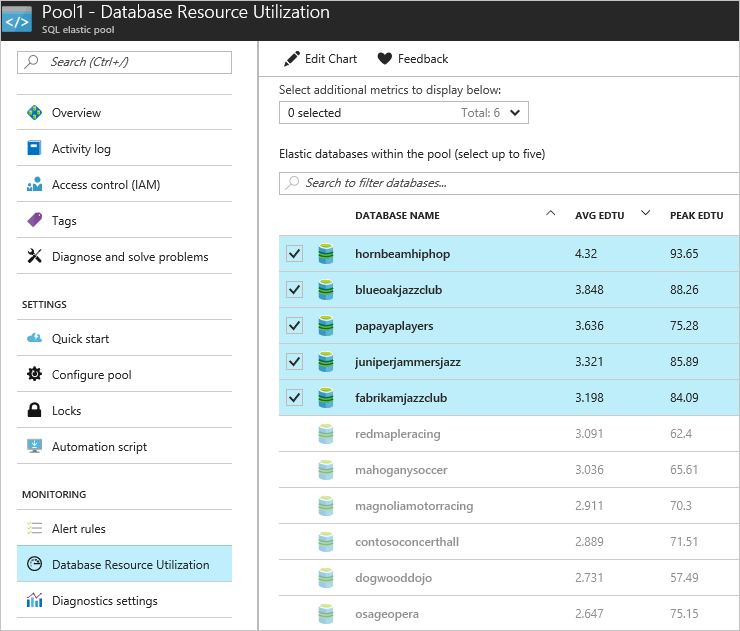Click blueoakjazzclub average EDTU value 3.848
740x631 pixels.
pyautogui.click(x=589, y=289)
